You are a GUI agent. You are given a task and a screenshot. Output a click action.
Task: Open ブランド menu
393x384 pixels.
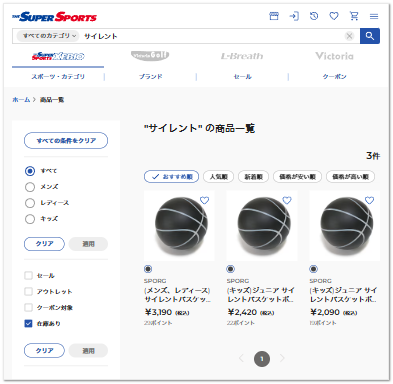[x=150, y=77]
